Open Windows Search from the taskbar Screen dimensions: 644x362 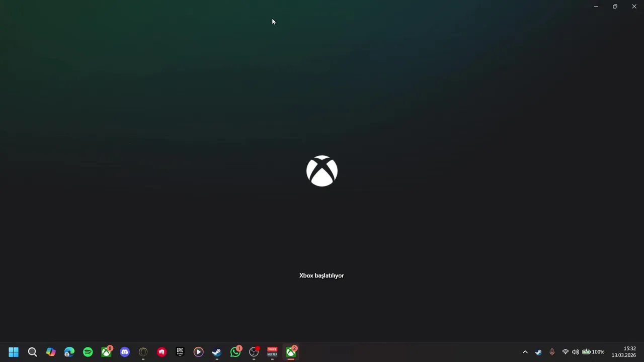tap(32, 352)
